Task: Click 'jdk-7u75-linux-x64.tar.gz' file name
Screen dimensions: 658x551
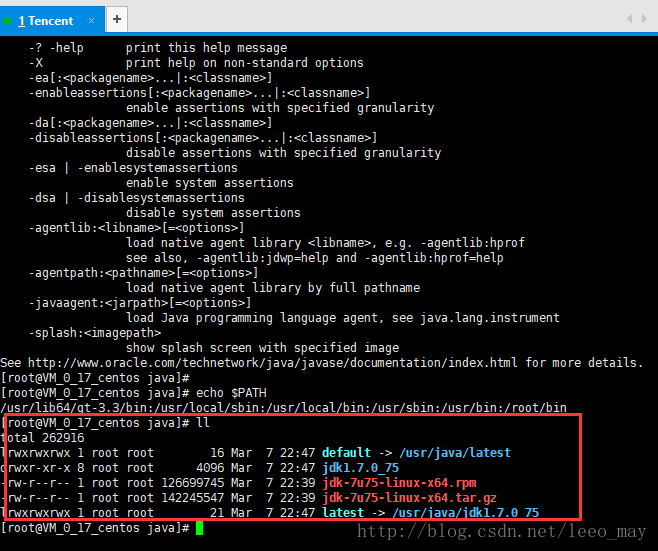Action: coord(409,498)
